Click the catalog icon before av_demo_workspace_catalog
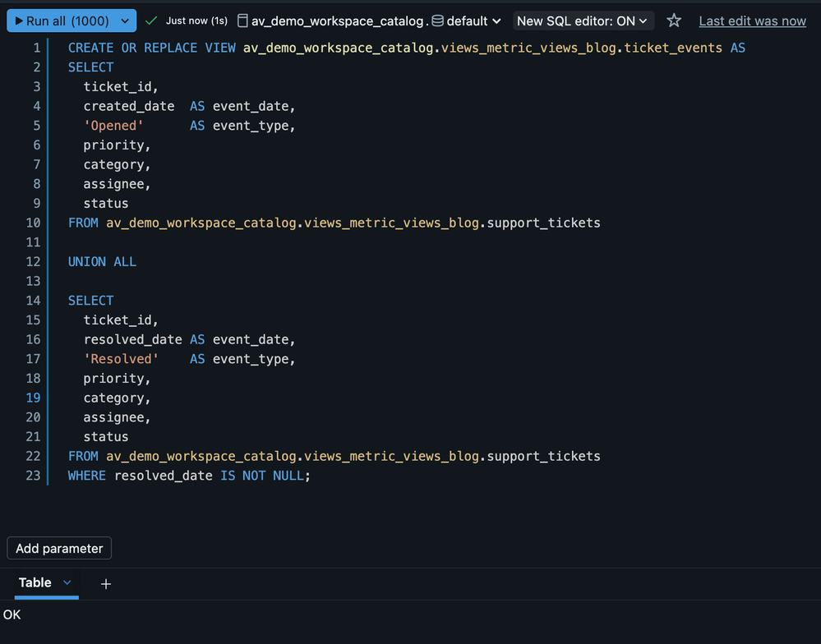This screenshot has width=821, height=644. (x=242, y=21)
